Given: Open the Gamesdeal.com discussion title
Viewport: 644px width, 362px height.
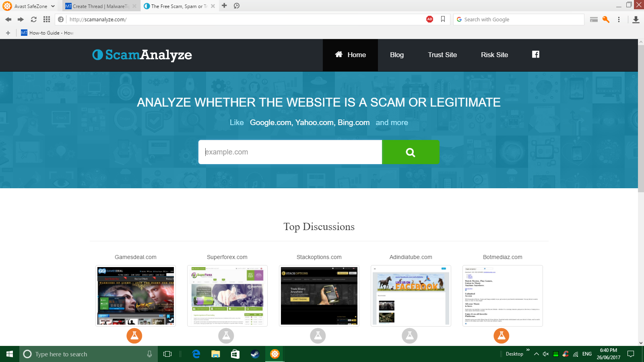Looking at the screenshot, I should (x=136, y=257).
